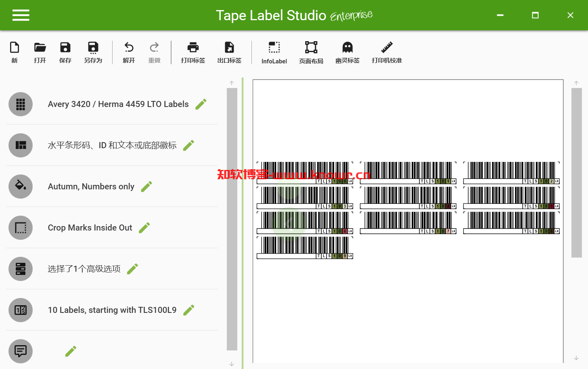Image resolution: width=588 pixels, height=369 pixels.
Task: Click the preview scroll-down arrow
Action: click(x=576, y=358)
